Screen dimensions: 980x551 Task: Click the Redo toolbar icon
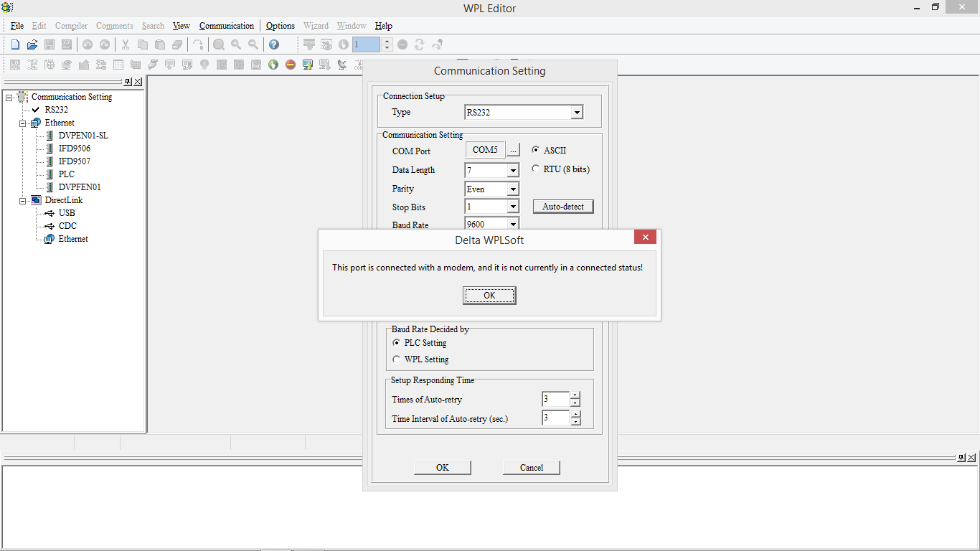(x=105, y=44)
